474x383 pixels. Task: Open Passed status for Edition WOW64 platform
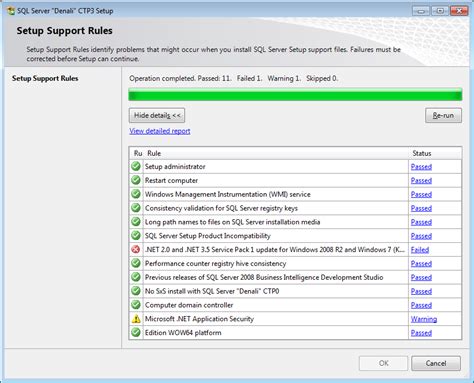pyautogui.click(x=421, y=333)
